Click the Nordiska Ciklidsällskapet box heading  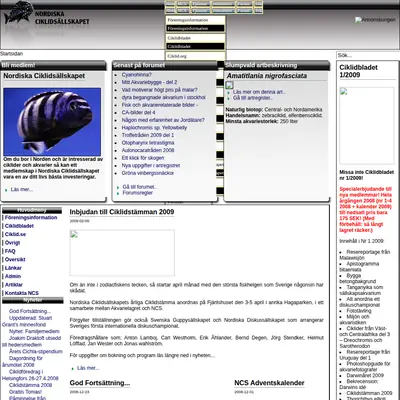pos(44,76)
